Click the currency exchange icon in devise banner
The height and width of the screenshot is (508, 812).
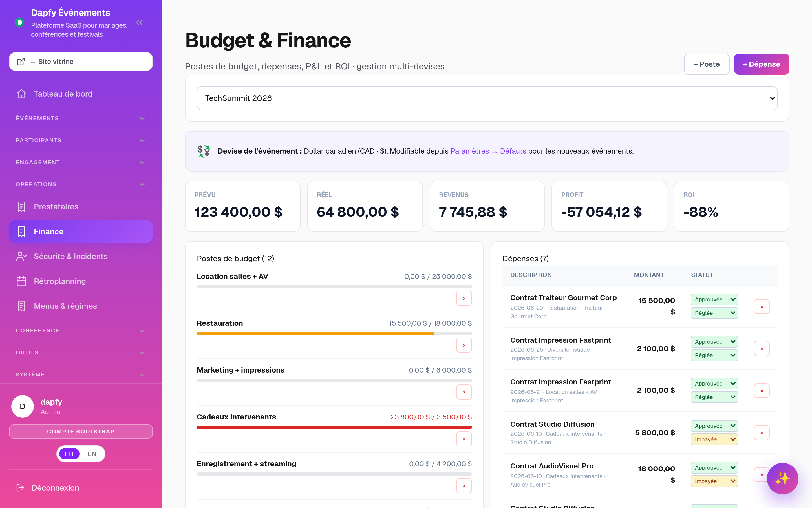point(204,151)
